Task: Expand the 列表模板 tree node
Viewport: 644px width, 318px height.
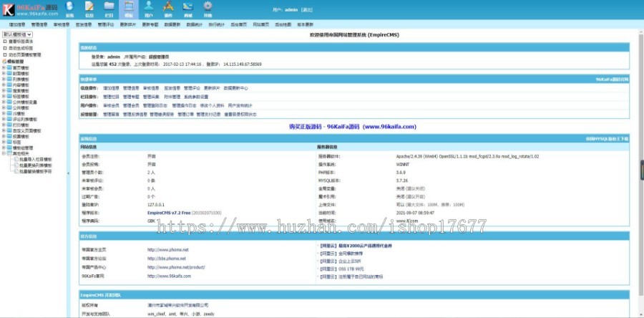Action: coord(4,79)
